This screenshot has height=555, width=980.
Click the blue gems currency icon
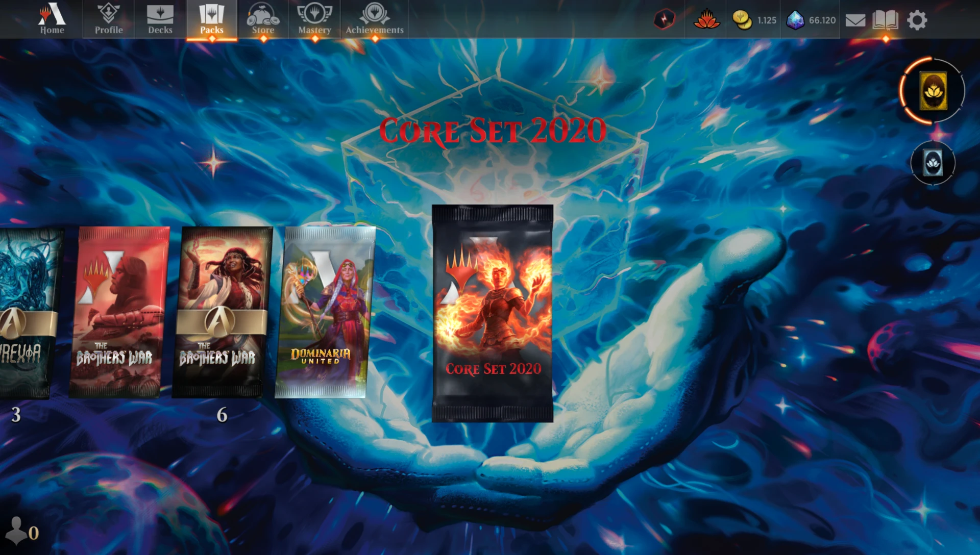tap(795, 20)
